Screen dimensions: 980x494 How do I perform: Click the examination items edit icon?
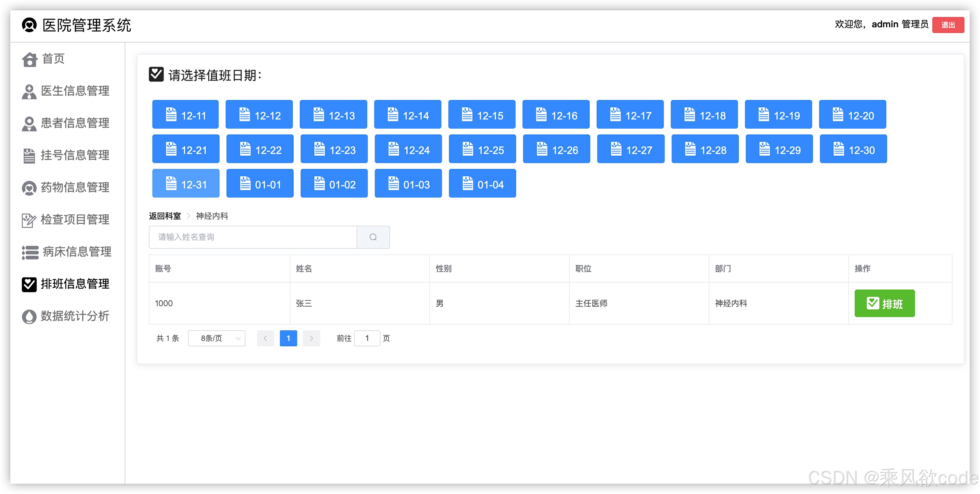pos(29,220)
